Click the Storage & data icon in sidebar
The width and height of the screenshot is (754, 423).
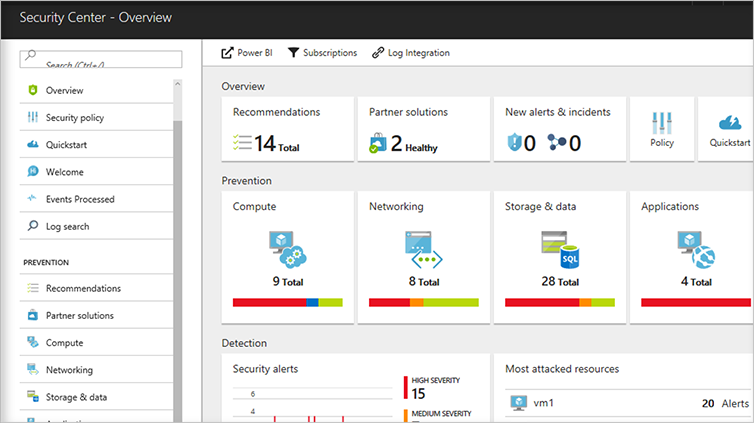point(33,397)
